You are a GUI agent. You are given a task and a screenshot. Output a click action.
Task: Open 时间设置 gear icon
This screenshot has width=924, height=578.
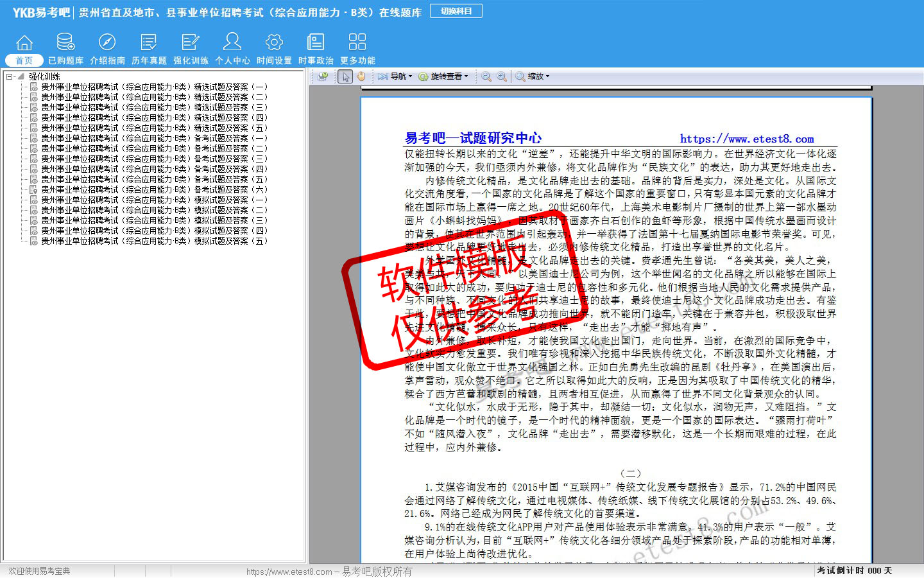pyautogui.click(x=274, y=43)
